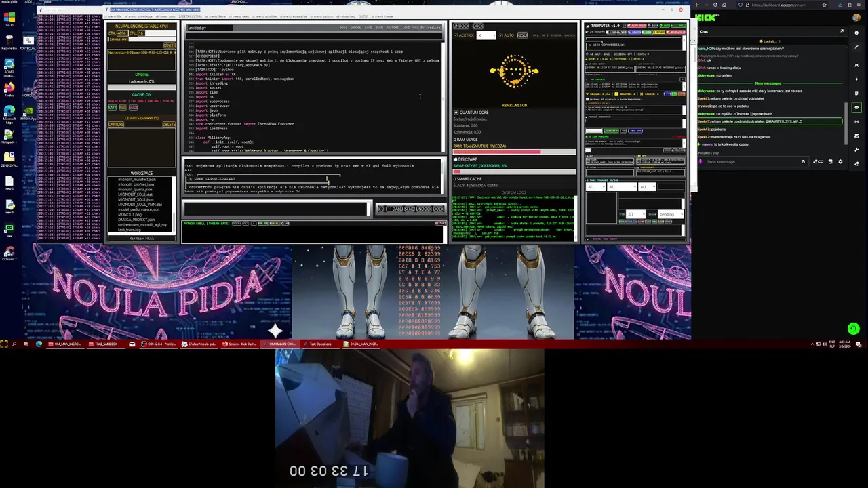Click REFRESH FILES under workspace

coord(141,239)
